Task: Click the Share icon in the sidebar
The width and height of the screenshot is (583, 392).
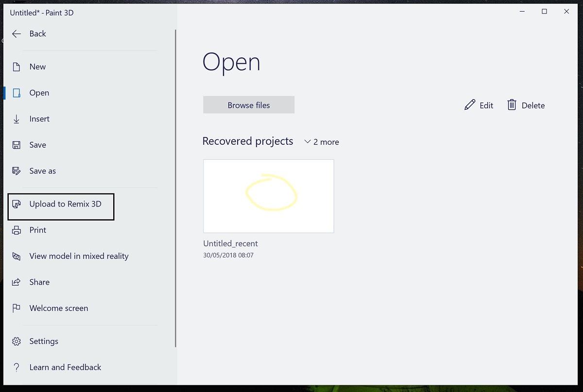Action: (17, 282)
